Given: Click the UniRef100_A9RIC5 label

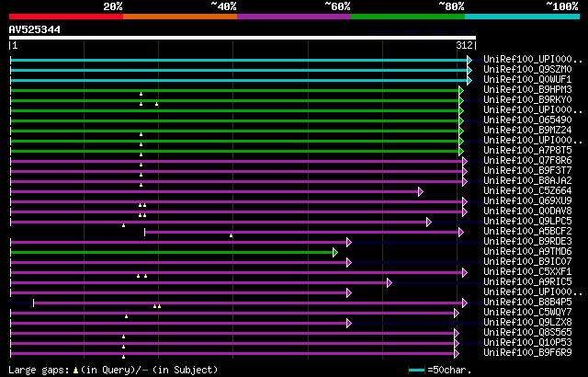Looking at the screenshot, I should pos(527,282).
